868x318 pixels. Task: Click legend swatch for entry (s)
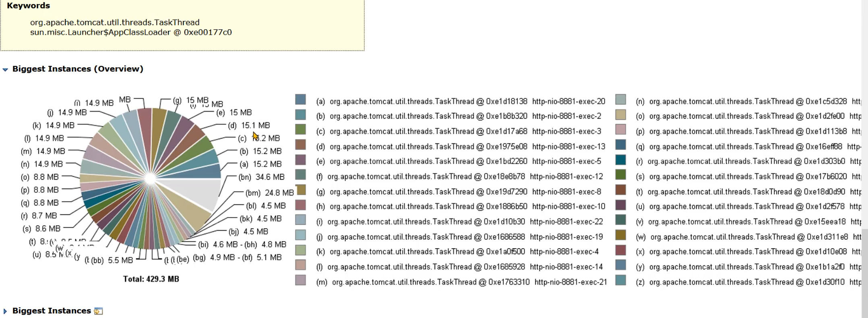click(621, 175)
